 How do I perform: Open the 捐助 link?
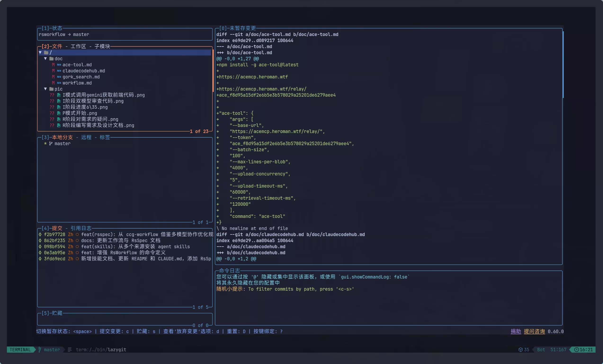click(x=516, y=332)
